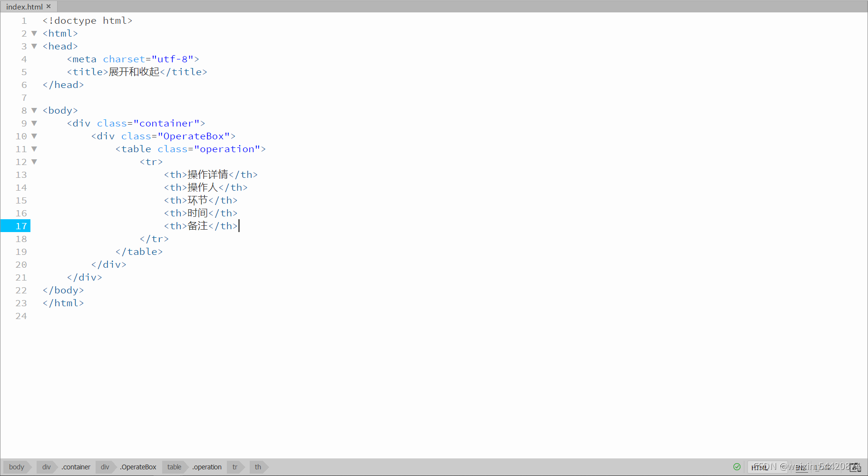Click the .operation breadcrumb segment
The image size is (868, 476).
point(207,467)
